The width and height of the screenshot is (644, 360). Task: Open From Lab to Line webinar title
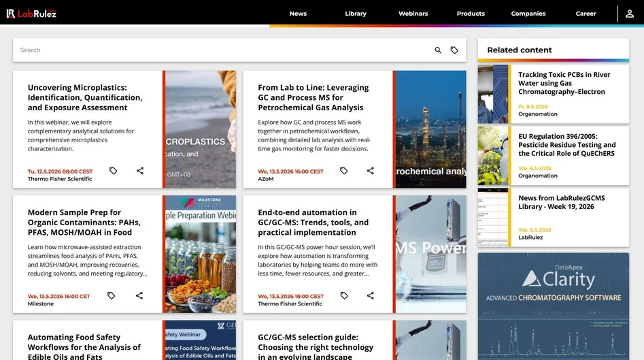point(313,97)
